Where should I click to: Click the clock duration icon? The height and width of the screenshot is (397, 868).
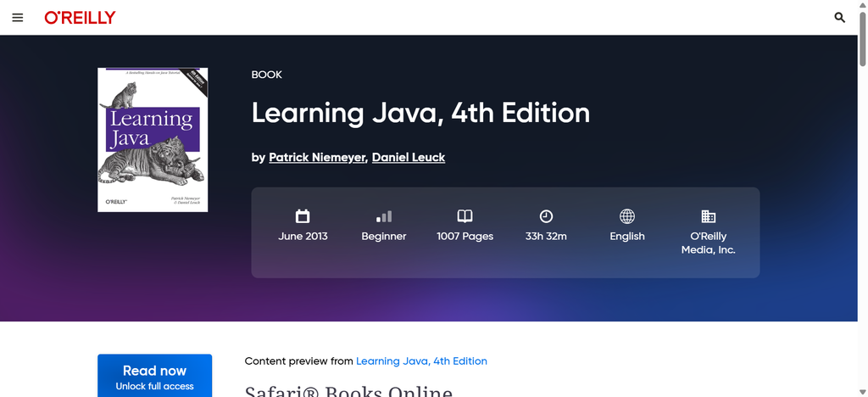(546, 216)
